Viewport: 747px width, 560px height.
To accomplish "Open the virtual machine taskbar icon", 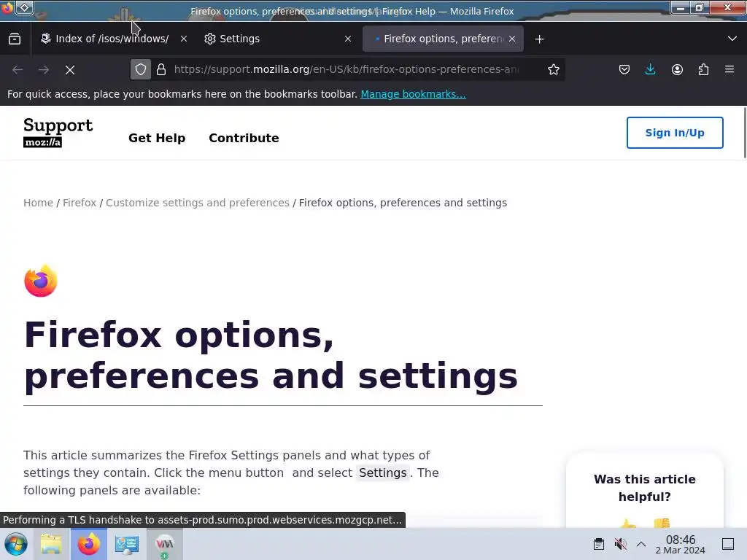I will pyautogui.click(x=164, y=544).
